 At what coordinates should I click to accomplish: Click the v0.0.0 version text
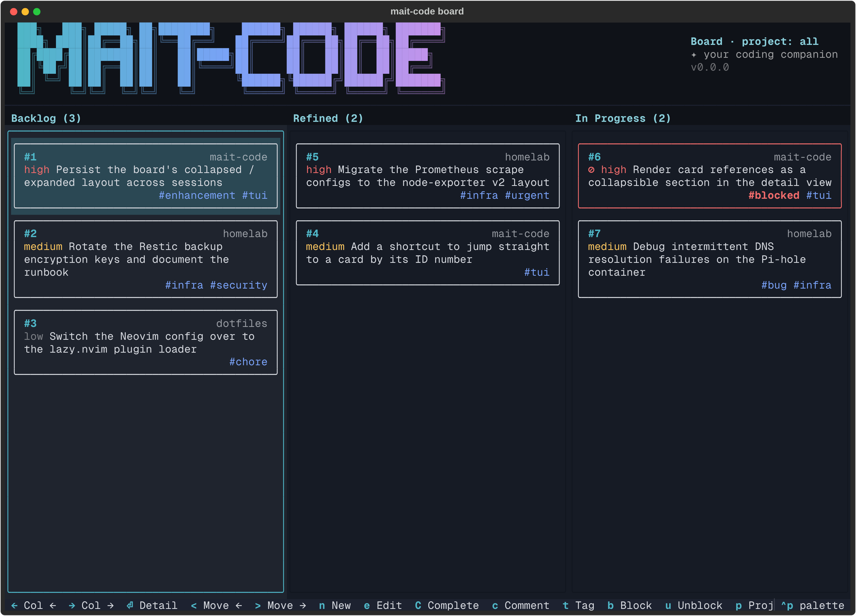(710, 67)
